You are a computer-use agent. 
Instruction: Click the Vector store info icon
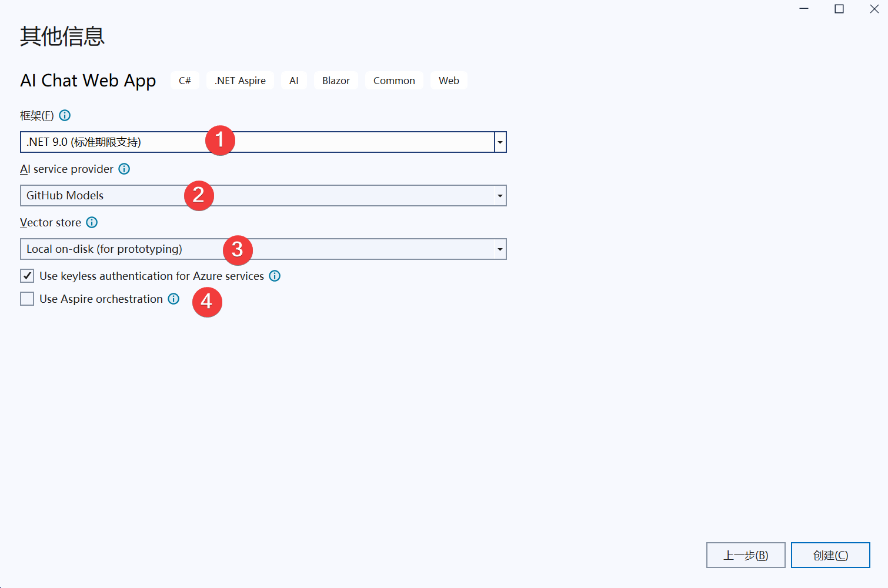[92, 222]
